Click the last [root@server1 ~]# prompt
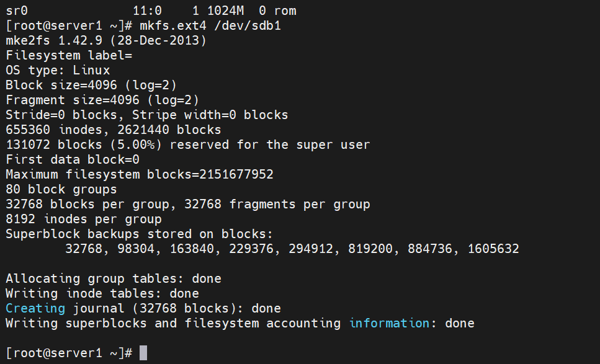This screenshot has width=600, height=364. [69, 353]
